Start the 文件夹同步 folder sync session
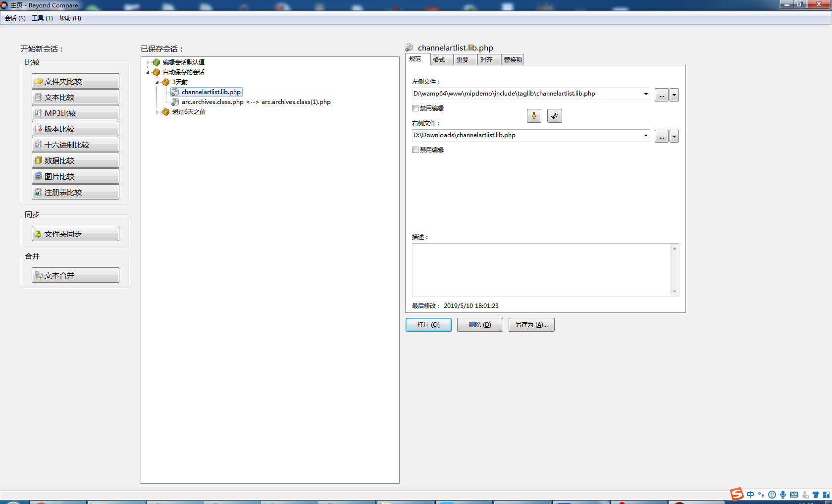The width and height of the screenshot is (832, 504). tap(75, 234)
